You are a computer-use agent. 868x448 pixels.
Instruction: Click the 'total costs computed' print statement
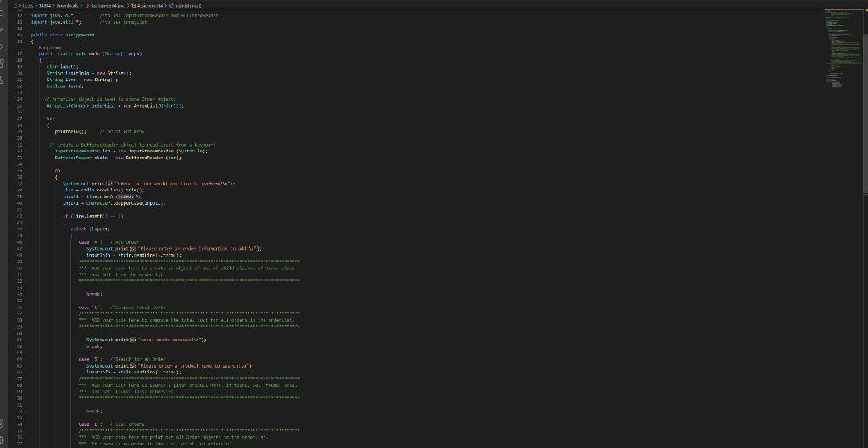pyautogui.click(x=146, y=340)
